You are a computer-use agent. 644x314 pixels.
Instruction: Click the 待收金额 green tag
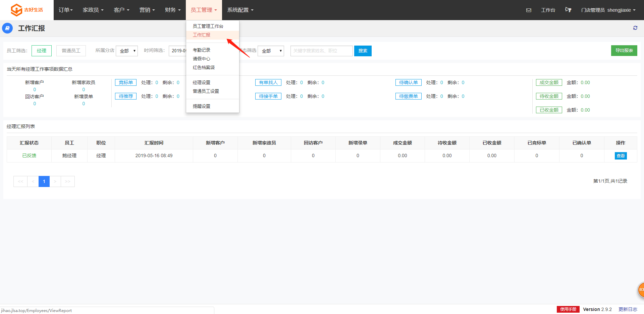(549, 96)
